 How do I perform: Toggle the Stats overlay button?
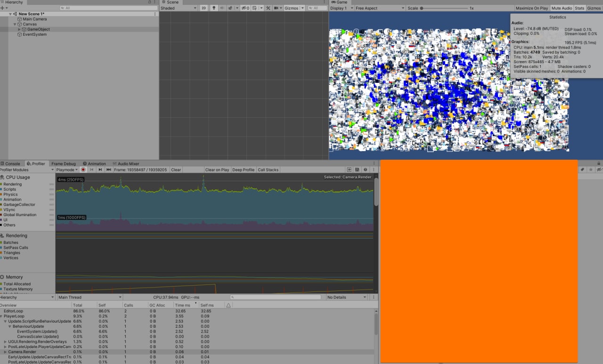coord(579,8)
